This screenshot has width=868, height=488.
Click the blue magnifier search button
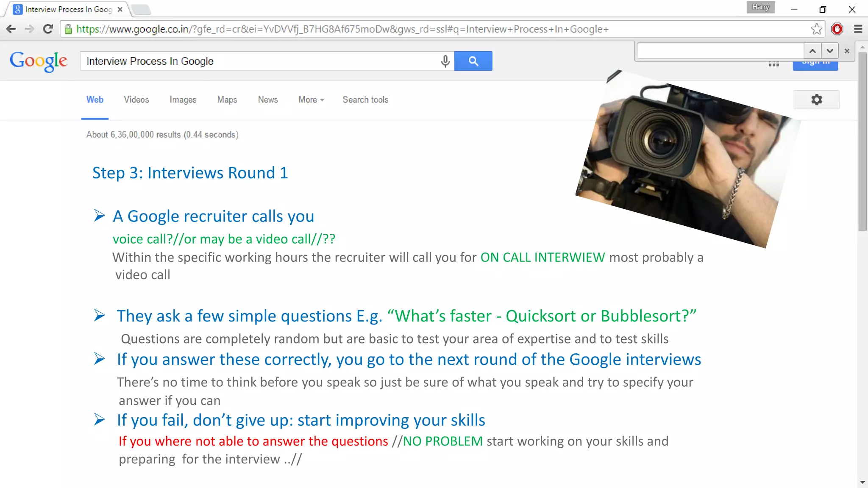pyautogui.click(x=473, y=61)
